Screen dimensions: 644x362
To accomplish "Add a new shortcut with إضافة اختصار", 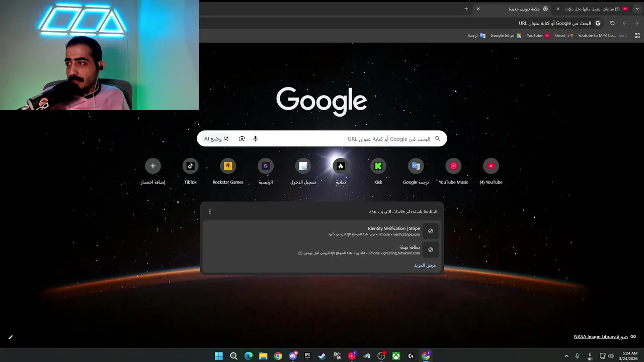I will coord(153,171).
